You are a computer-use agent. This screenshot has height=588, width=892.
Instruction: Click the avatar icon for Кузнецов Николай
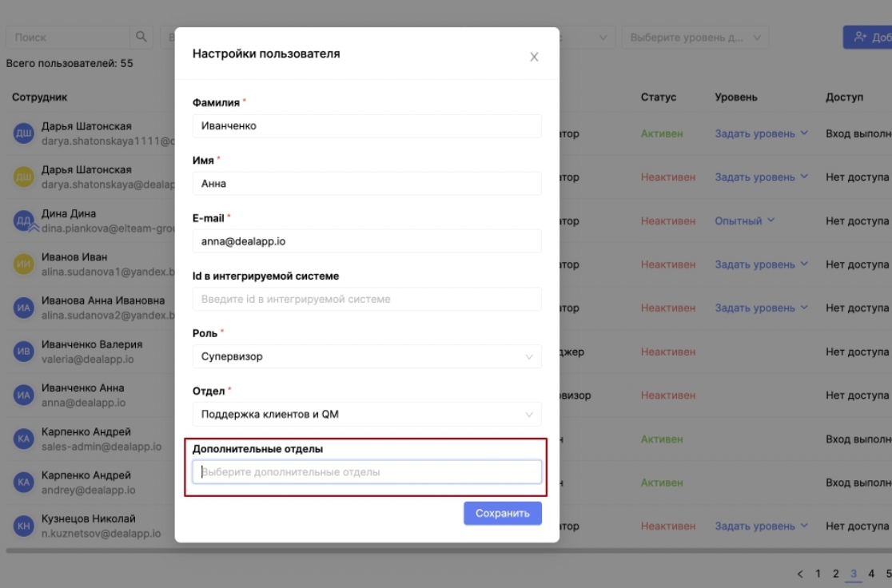click(24, 526)
